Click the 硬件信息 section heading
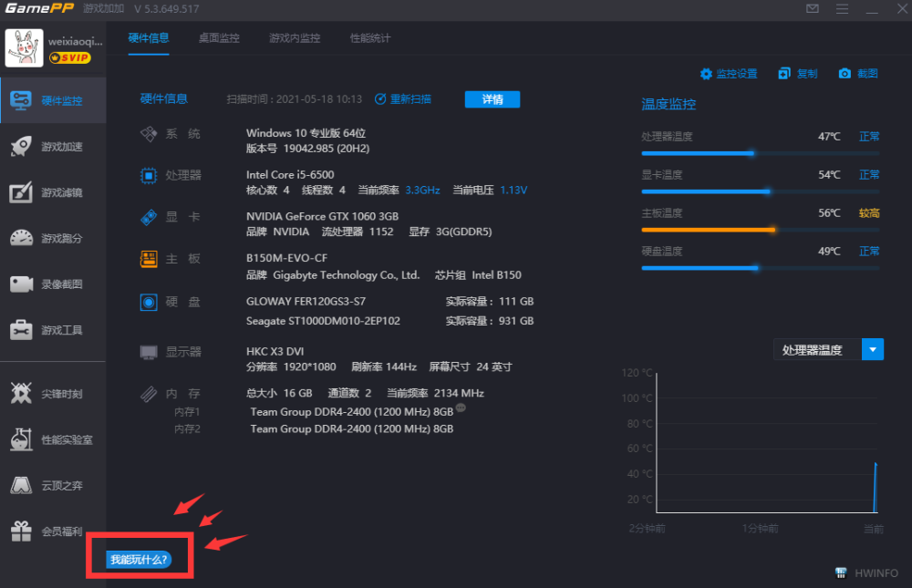This screenshot has height=588, width=912. [164, 98]
